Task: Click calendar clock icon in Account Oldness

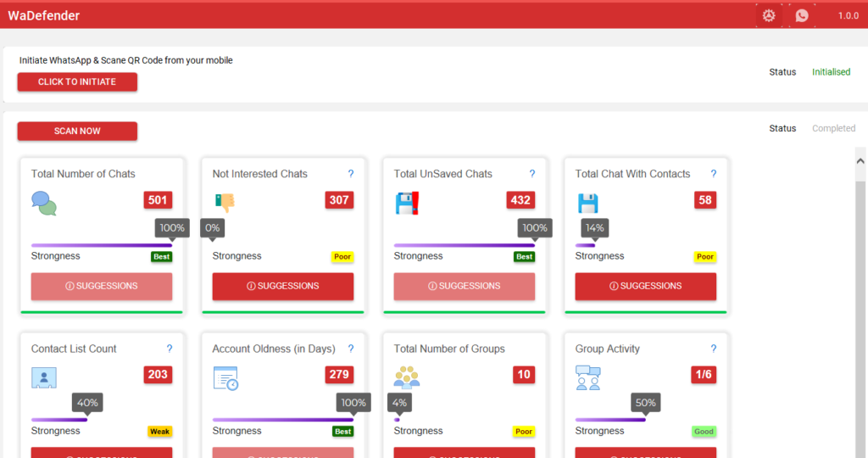Action: coord(225,378)
